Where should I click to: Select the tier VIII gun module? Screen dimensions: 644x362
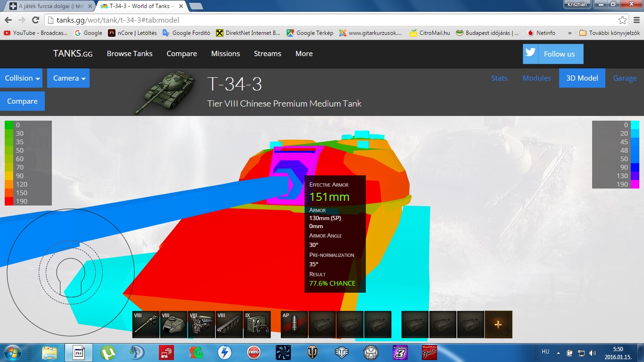146,325
